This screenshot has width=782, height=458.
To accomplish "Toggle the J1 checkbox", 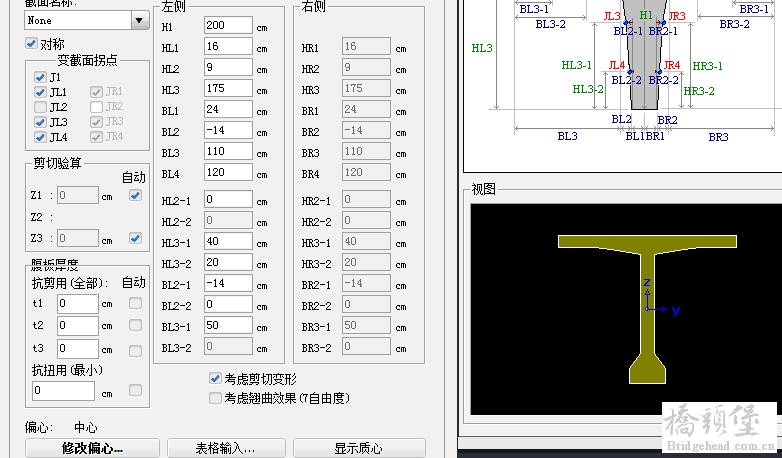I will click(40, 77).
